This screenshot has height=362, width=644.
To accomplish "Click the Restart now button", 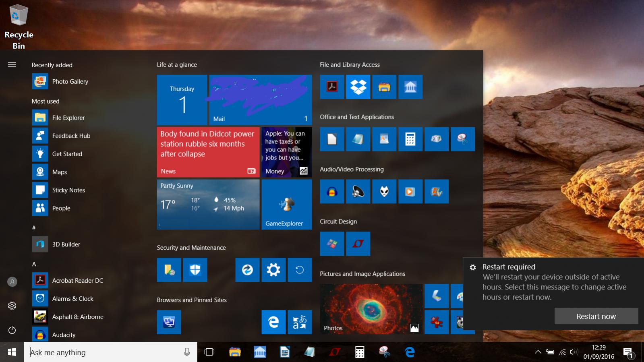I will (596, 316).
